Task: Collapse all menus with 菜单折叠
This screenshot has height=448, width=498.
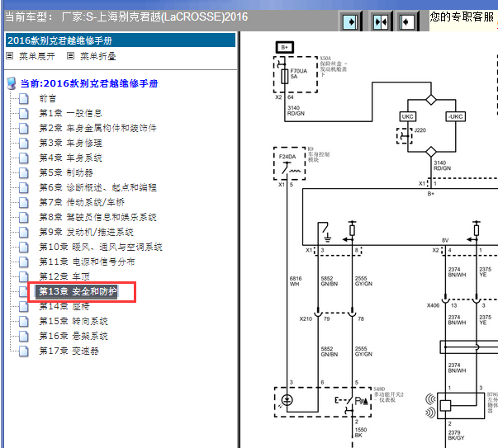Action: [97, 56]
